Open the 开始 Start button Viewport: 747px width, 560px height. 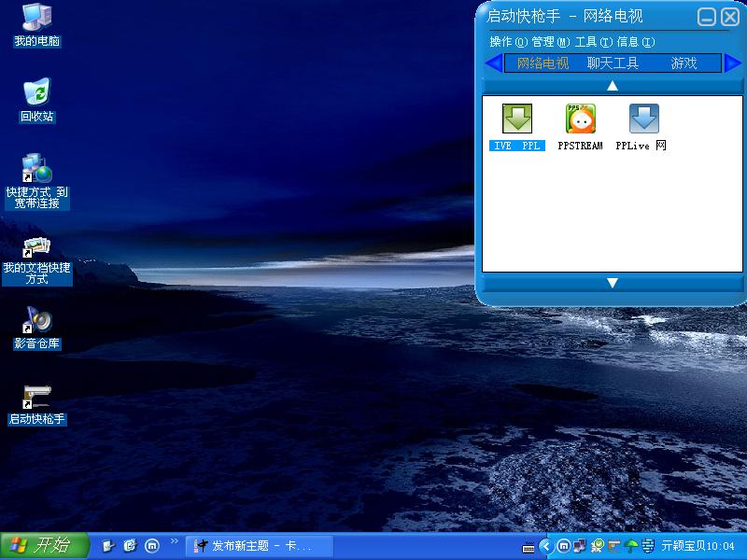coord(45,546)
